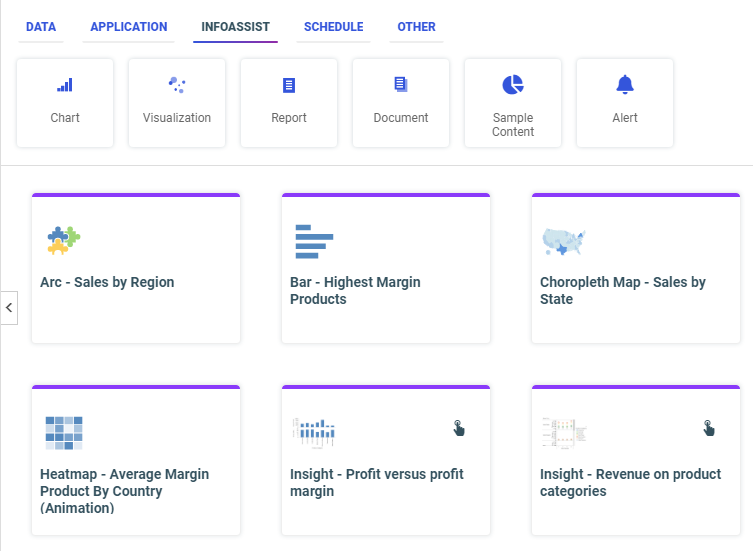
Task: Open the APPLICATION tab
Action: [x=129, y=27]
